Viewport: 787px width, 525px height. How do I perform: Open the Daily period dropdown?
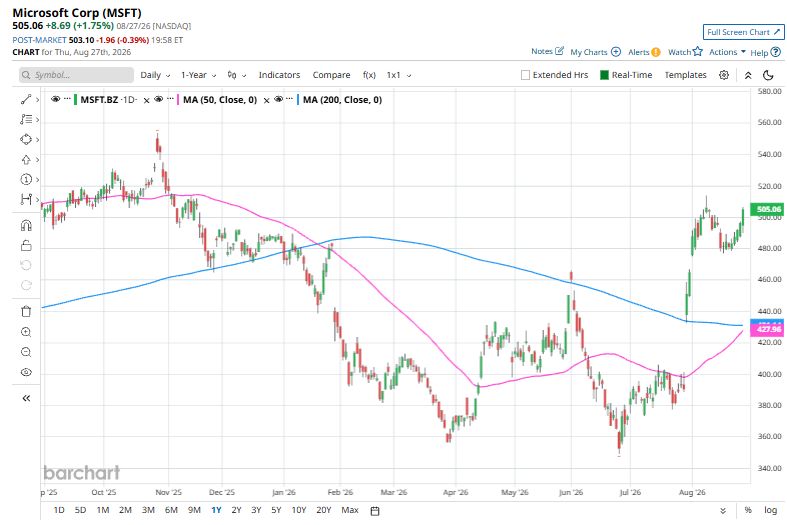[x=155, y=75]
